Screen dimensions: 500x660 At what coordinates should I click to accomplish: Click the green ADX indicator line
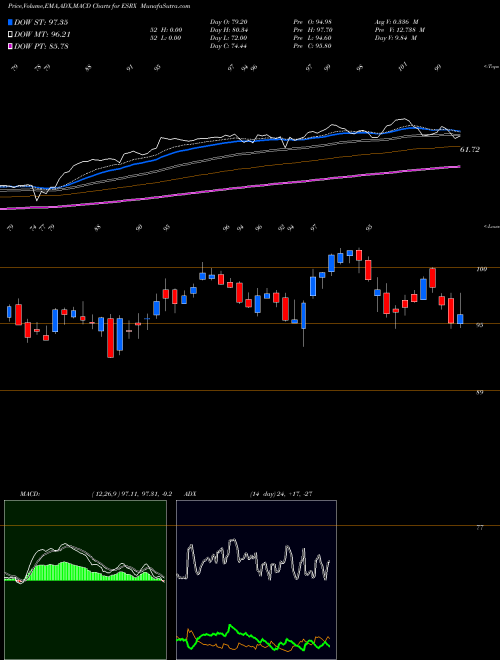[x=253, y=638]
